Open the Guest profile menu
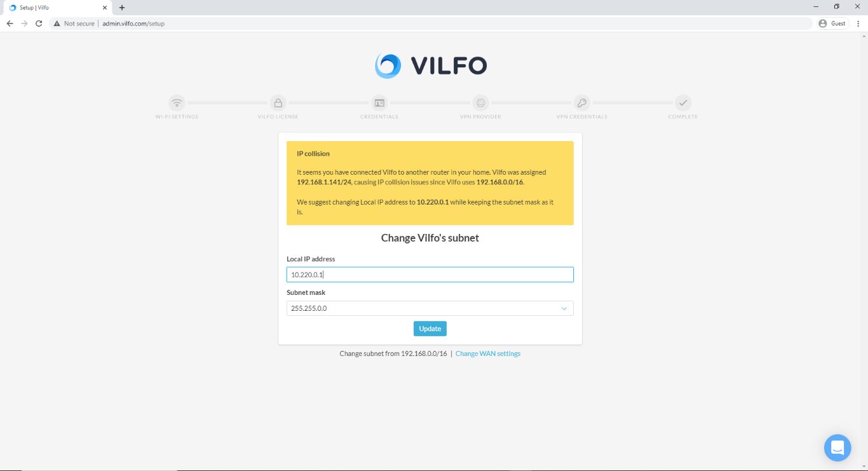The width and height of the screenshot is (868, 471). [832, 24]
